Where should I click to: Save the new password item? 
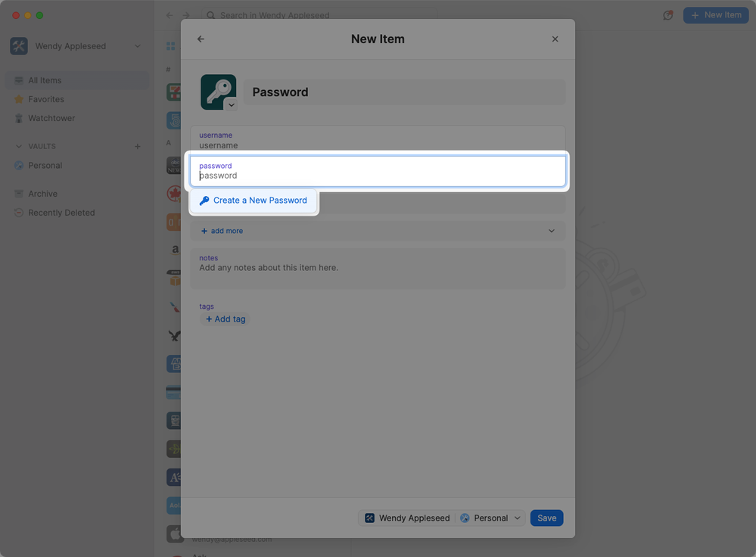pyautogui.click(x=546, y=518)
